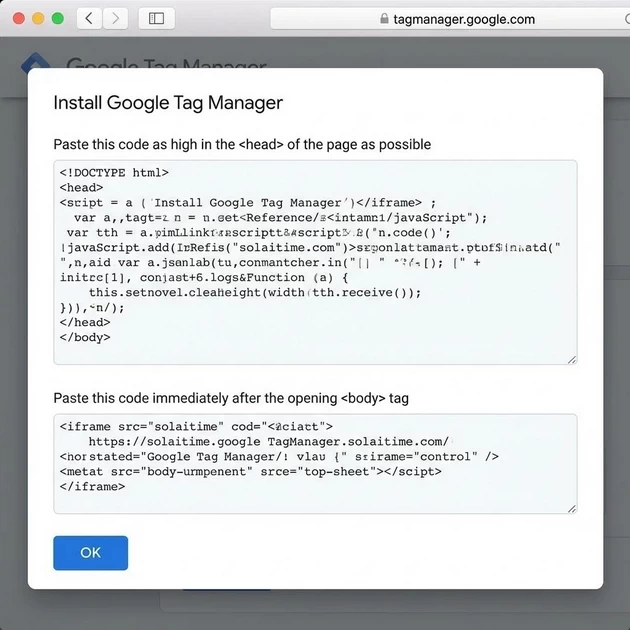Grab the head code box resize handle

click(x=571, y=359)
